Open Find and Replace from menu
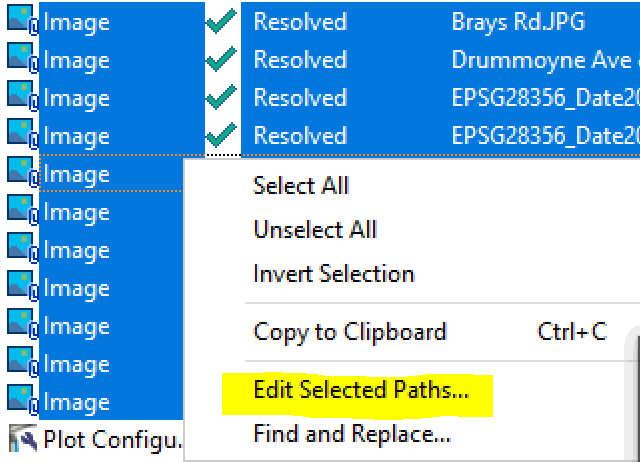Viewport: 640px width, 462px height. 352,434
